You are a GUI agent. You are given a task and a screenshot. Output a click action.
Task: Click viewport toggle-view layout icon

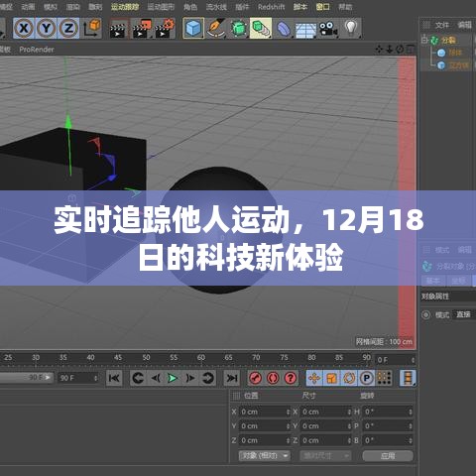tap(410, 50)
